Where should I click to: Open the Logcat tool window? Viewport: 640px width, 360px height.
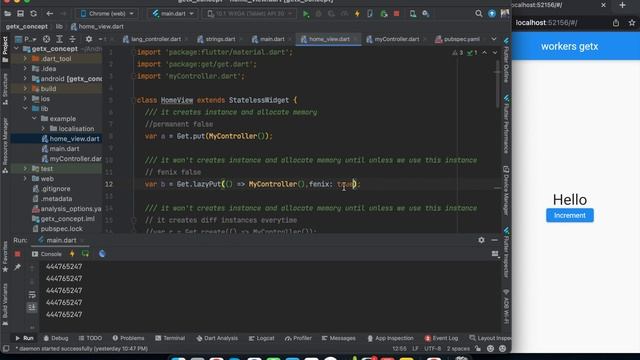point(262,338)
